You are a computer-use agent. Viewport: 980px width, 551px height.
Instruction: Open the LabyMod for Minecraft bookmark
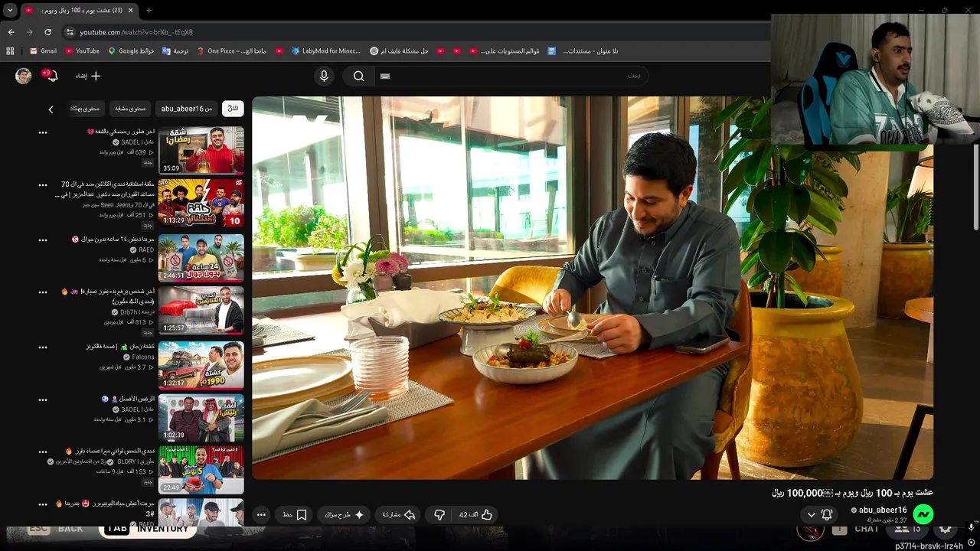(325, 51)
